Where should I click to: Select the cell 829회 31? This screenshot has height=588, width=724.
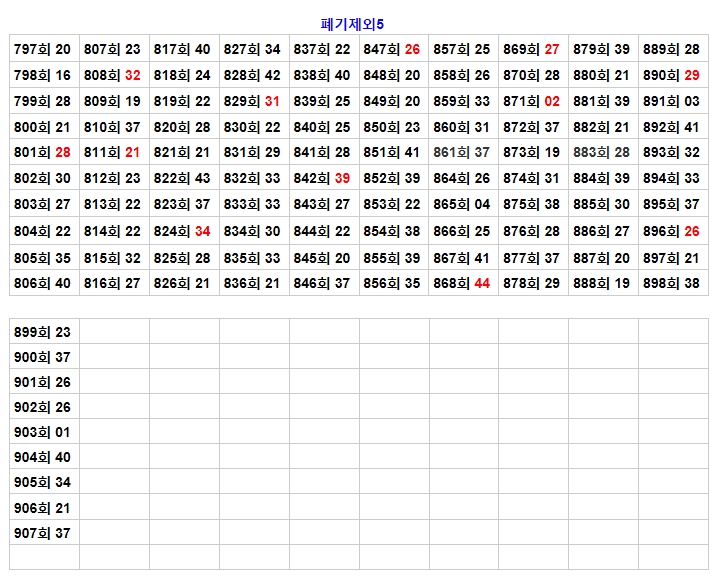pos(252,101)
